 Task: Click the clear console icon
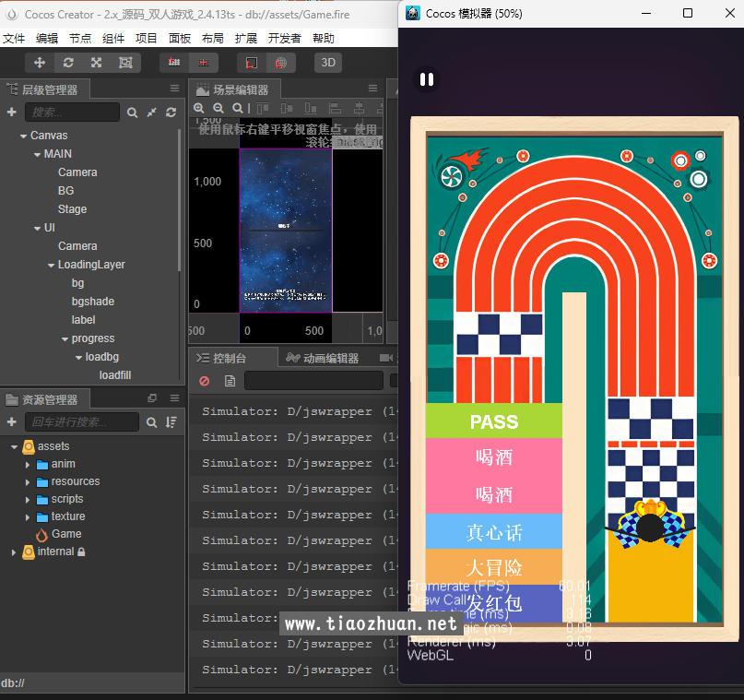(205, 381)
